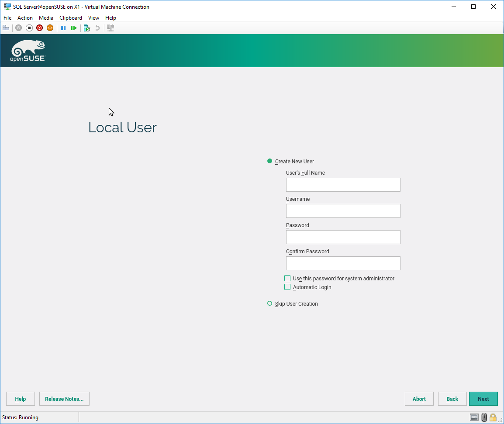Open the Clipboard menu
This screenshot has width=504, height=424.
click(71, 17)
